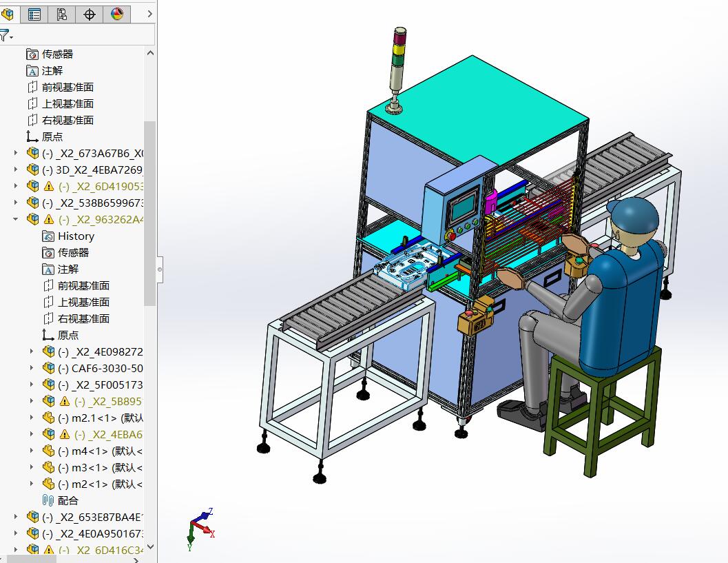Viewport: 728px width, 563px height.
Task: Expand the _X2_4E0A950167 component
Action: click(16, 533)
